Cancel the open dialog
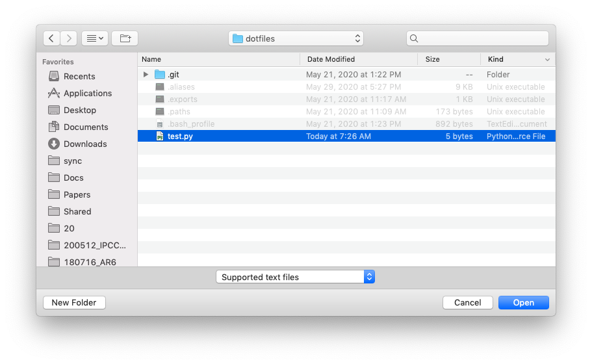 click(x=468, y=302)
